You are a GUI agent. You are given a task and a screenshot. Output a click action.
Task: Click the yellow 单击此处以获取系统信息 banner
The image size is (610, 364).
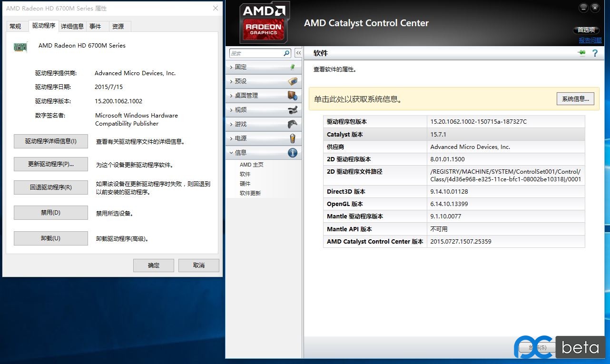coord(454,99)
